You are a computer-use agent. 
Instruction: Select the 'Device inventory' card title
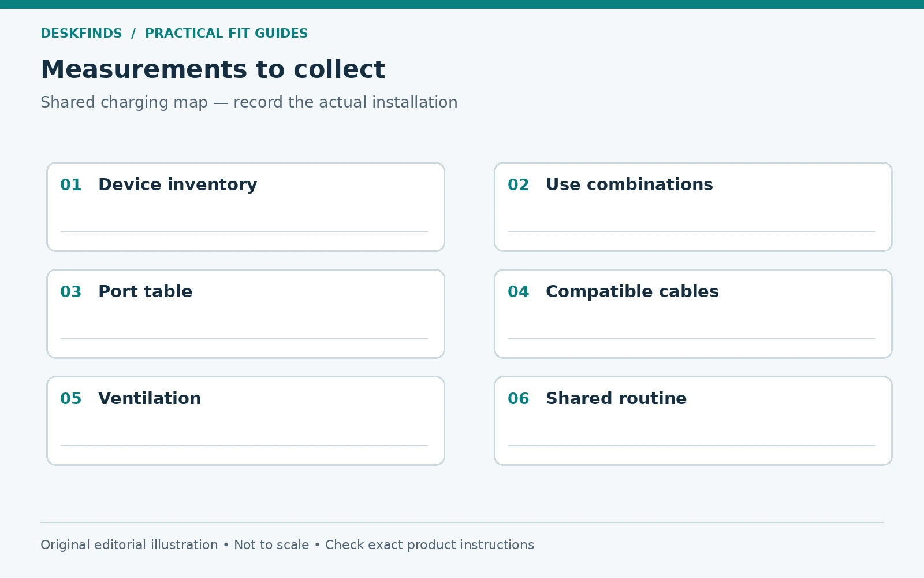click(178, 184)
